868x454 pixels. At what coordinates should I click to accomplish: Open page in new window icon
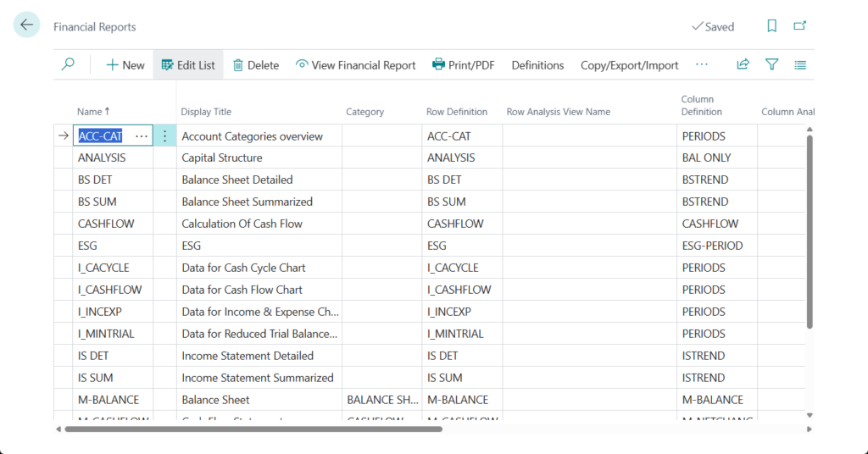(799, 26)
